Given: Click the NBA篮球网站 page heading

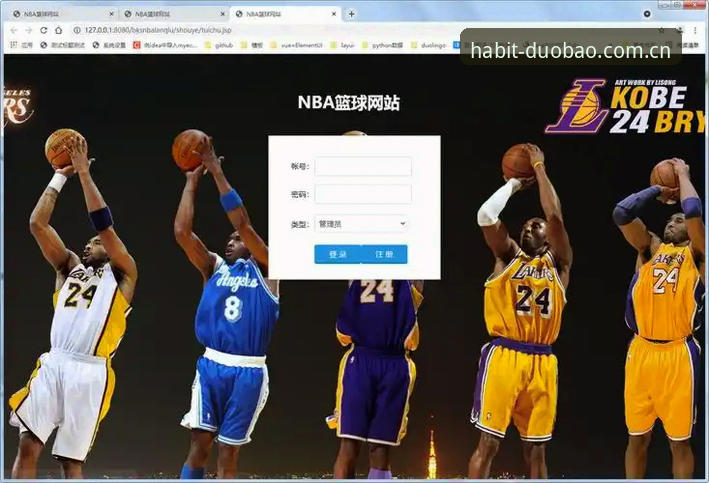Looking at the screenshot, I should 349,103.
